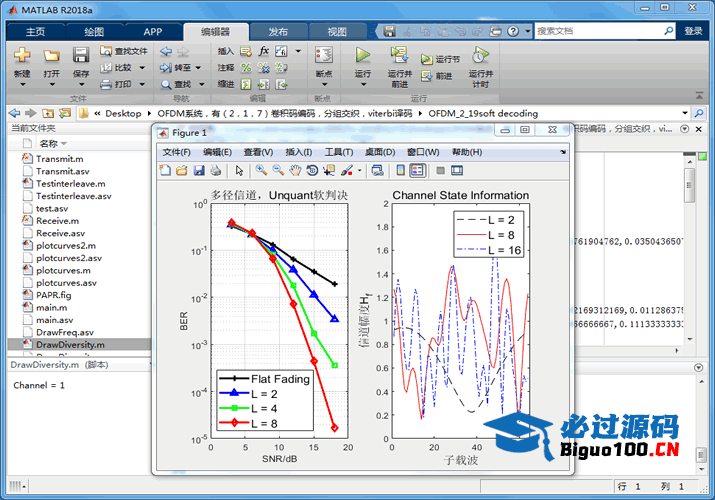Expand the 断点 dropdown arrow

324,84
